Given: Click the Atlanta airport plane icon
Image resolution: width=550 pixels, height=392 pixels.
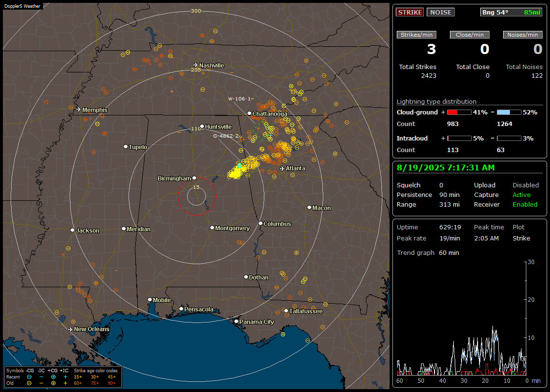Looking at the screenshot, I should (282, 168).
